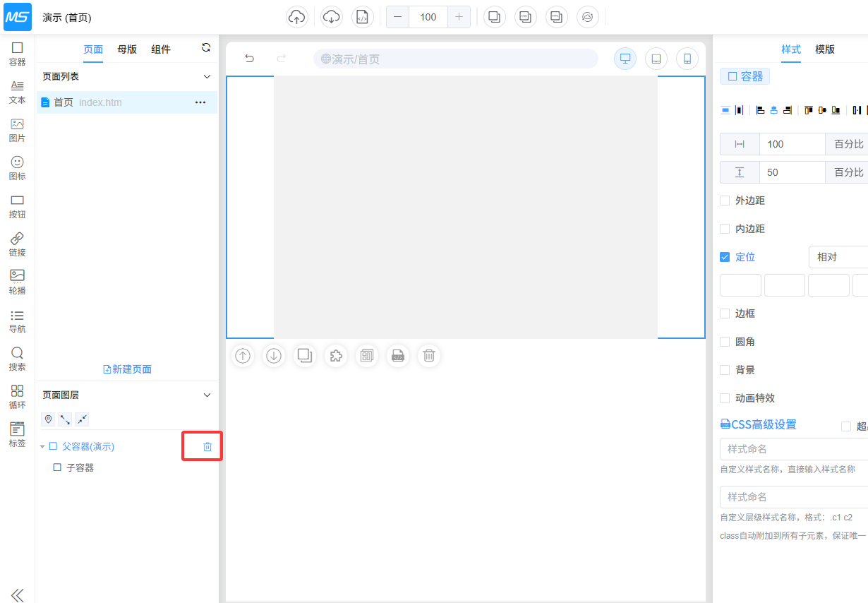Switch to tablet preview device icon

pyautogui.click(x=656, y=59)
